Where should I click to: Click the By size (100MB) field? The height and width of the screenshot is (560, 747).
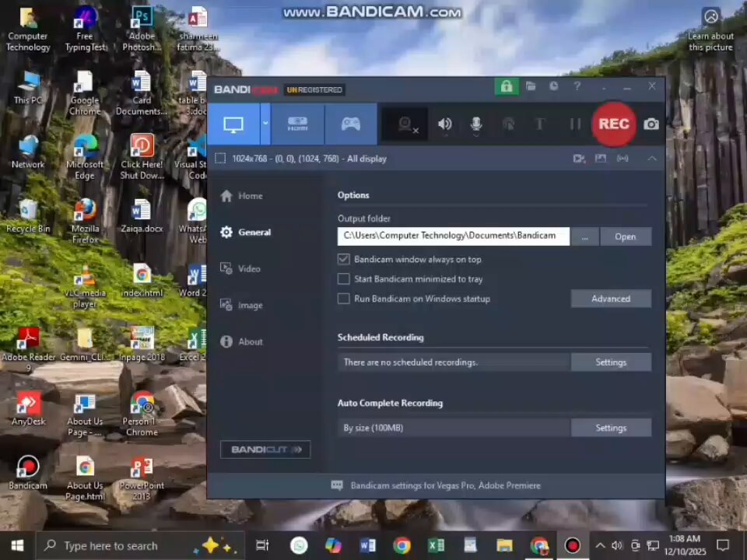click(x=453, y=428)
